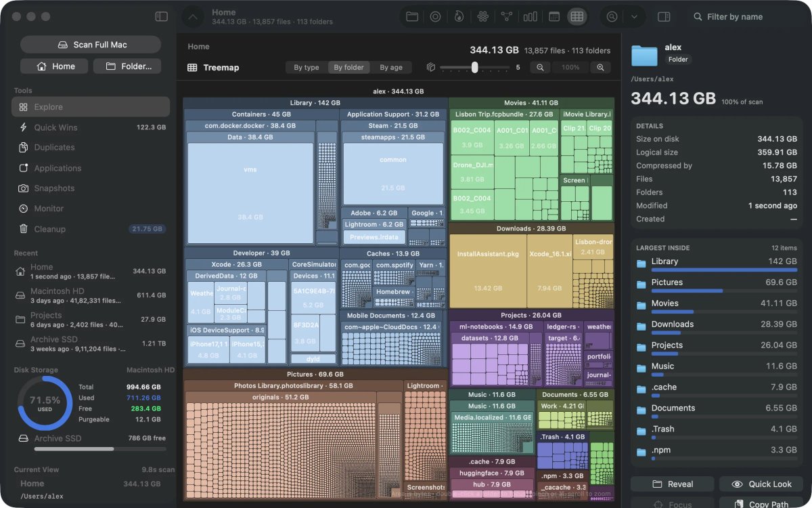Select the B002_C004 3.9 GB movie block
The width and height of the screenshot is (812, 508).
(x=472, y=138)
